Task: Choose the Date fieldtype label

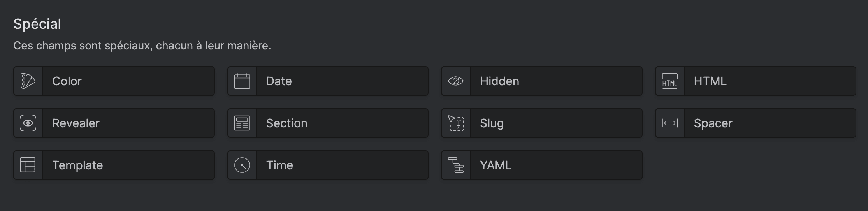Action: tap(279, 81)
